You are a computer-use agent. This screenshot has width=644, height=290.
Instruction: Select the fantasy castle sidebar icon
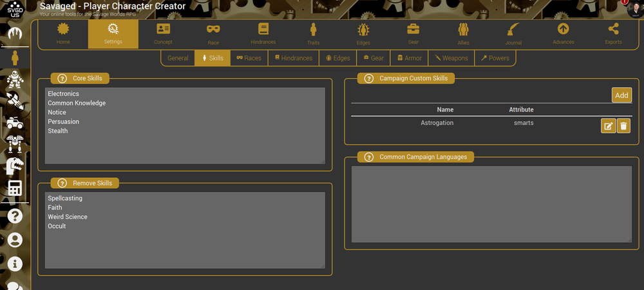point(15,33)
